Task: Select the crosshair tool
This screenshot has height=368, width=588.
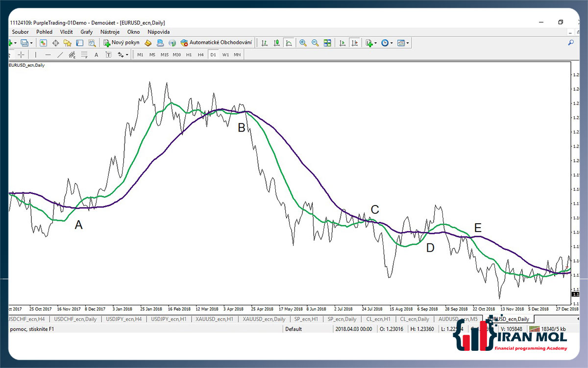Action: coord(21,54)
